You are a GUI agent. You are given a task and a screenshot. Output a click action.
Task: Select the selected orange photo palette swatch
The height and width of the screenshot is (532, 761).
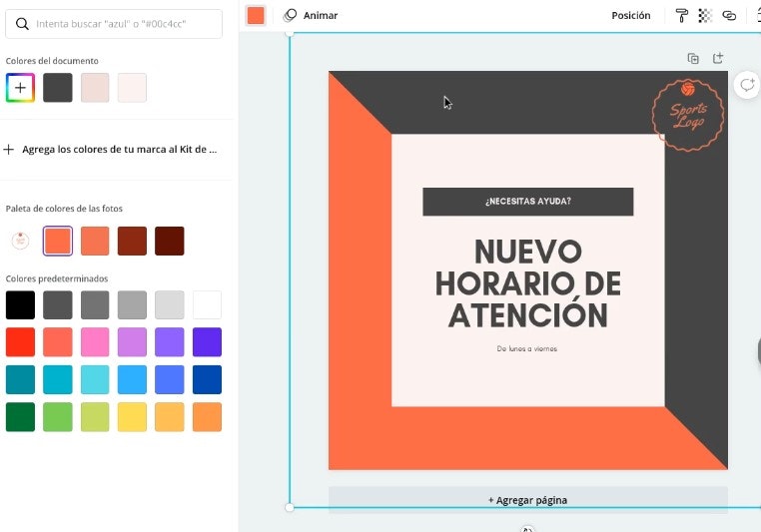point(58,241)
